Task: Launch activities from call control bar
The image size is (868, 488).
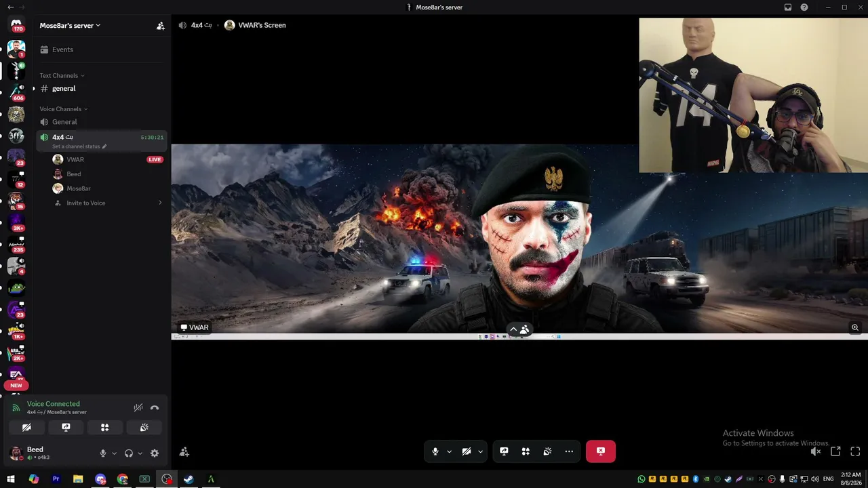Action: click(526, 451)
